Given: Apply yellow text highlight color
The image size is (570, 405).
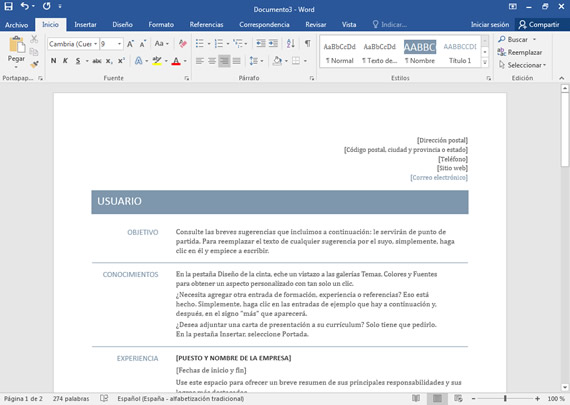Looking at the screenshot, I should [157, 61].
